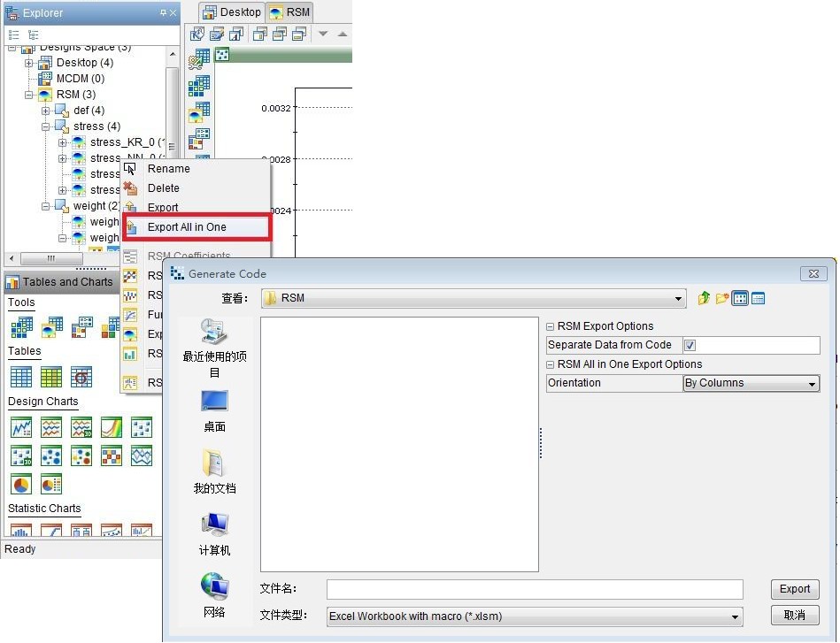This screenshot has width=840, height=643.
Task: Click the 3D scatter chart icon
Action: pos(21,455)
